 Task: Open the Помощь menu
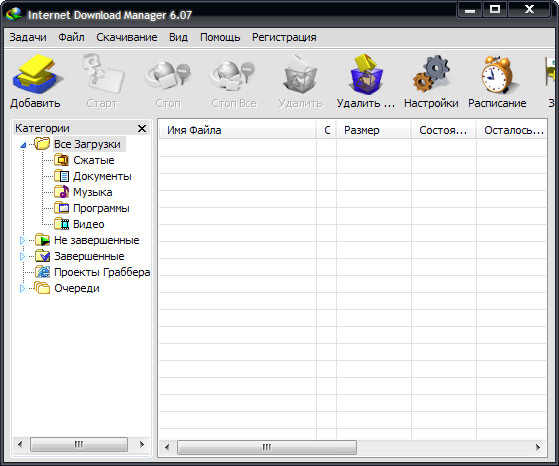coord(220,37)
